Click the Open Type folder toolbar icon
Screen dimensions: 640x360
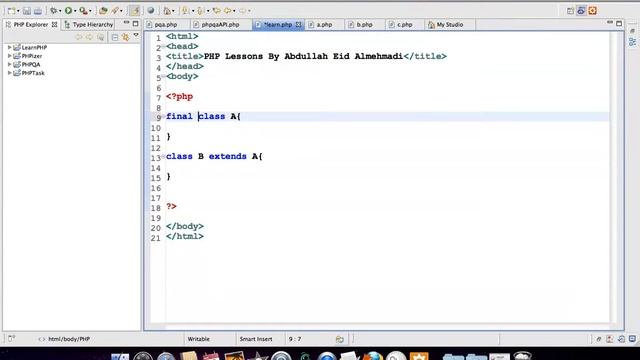(x=103, y=11)
